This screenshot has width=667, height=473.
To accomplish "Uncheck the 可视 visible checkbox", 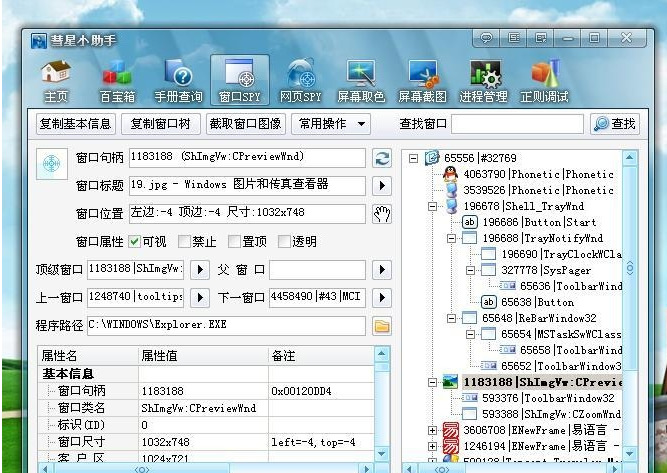I will pyautogui.click(x=134, y=242).
